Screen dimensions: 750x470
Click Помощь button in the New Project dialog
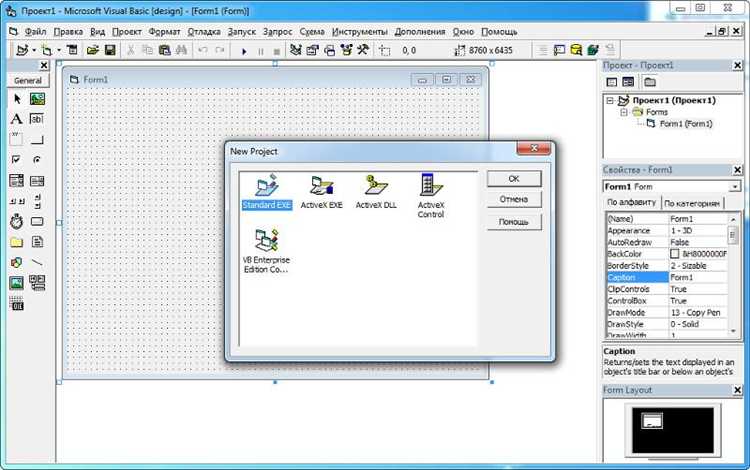514,222
